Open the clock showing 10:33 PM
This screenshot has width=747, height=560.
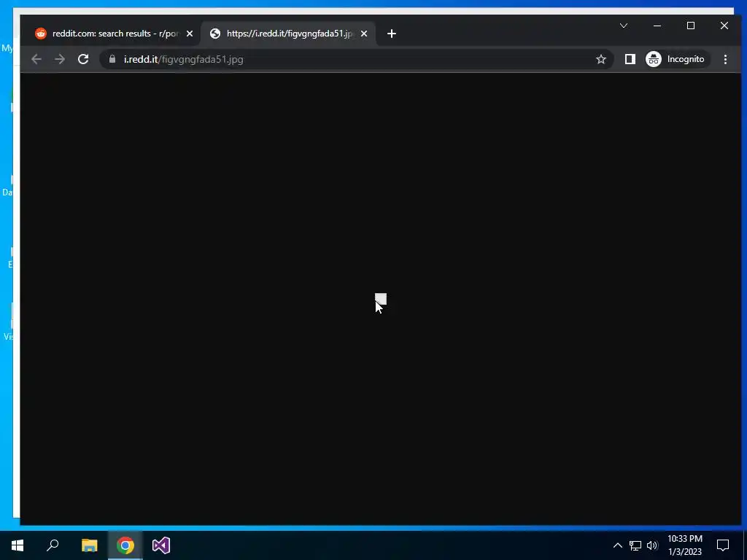coord(685,545)
